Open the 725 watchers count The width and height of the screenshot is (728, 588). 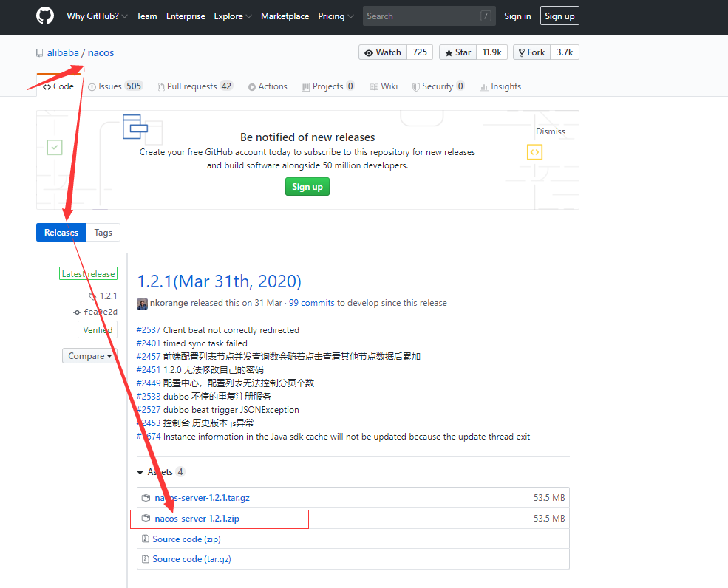420,52
